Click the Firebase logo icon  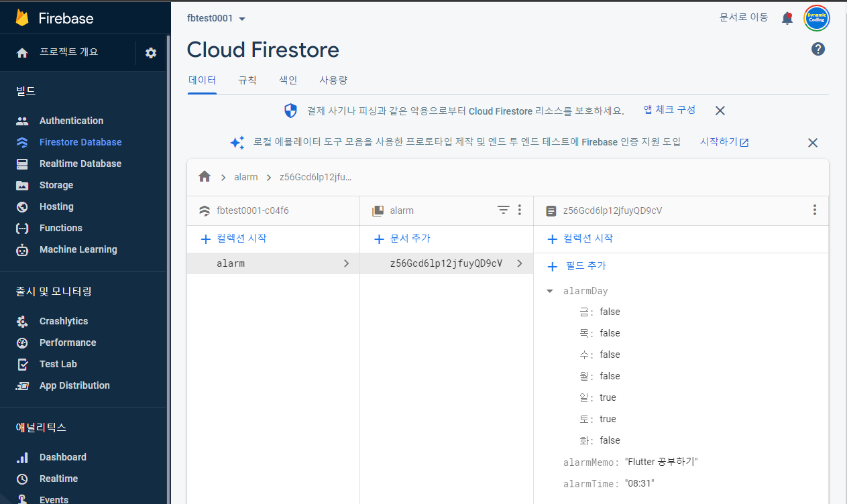coord(22,18)
